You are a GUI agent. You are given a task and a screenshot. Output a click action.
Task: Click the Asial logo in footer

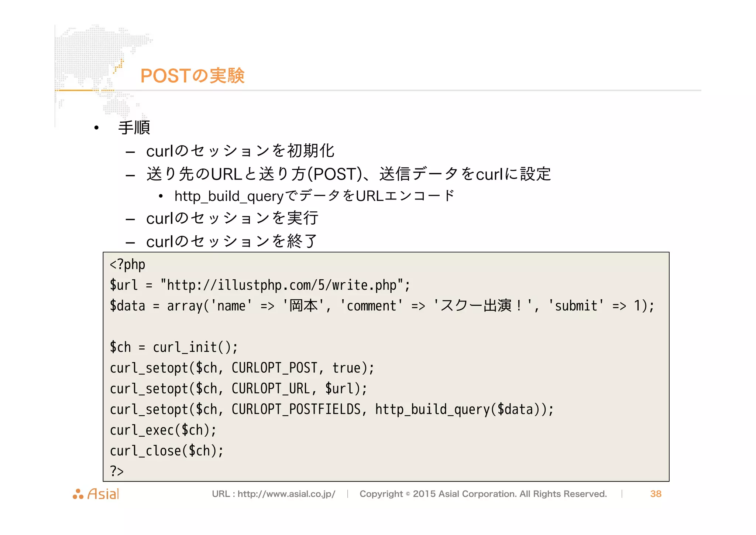96,494
